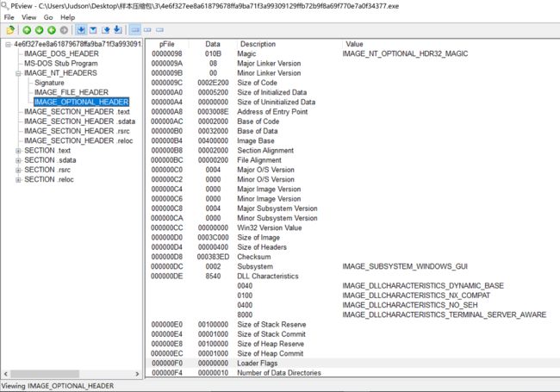Viewport: 560px width, 392px height.
Task: Expand the SECTION .reloc node
Action: [x=18, y=179]
